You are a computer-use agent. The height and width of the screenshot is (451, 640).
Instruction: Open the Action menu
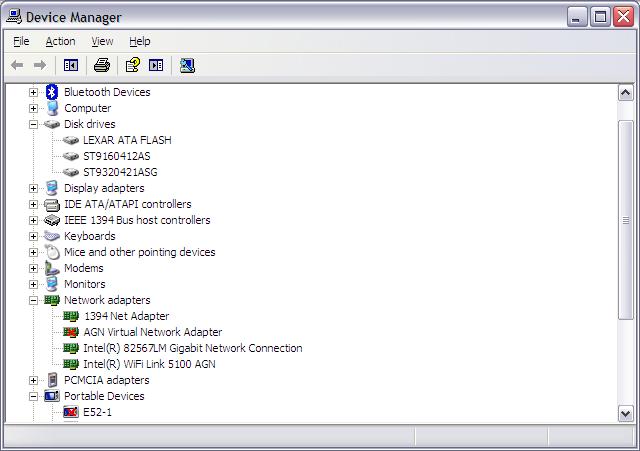(60, 41)
